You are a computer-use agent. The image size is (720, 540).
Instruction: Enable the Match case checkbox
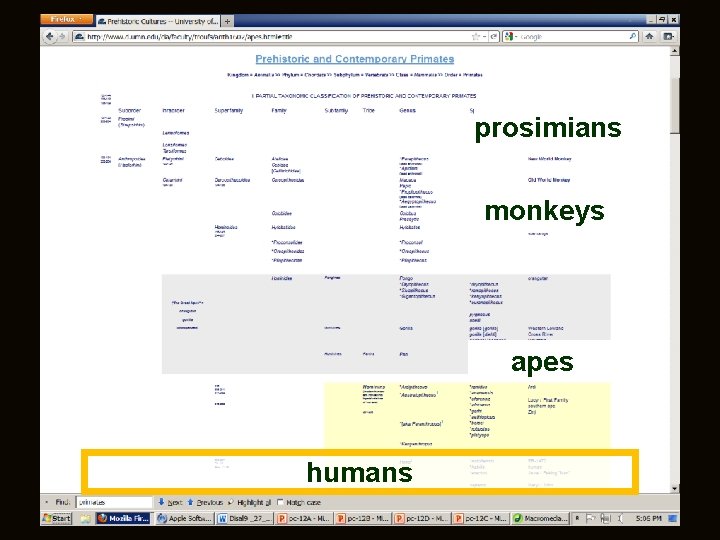tap(280, 502)
